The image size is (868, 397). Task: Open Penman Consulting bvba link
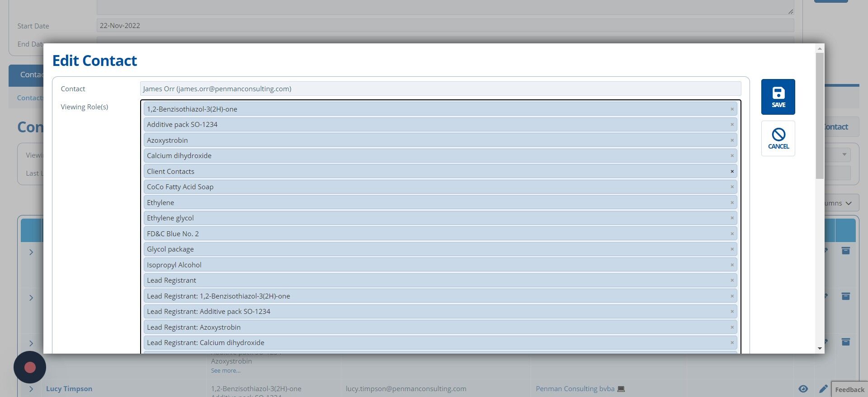(x=575, y=389)
